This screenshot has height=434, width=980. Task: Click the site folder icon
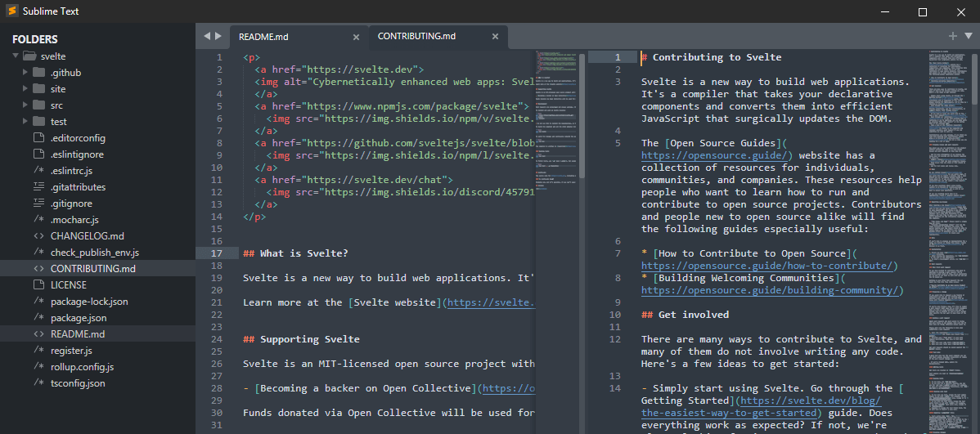[x=38, y=88]
